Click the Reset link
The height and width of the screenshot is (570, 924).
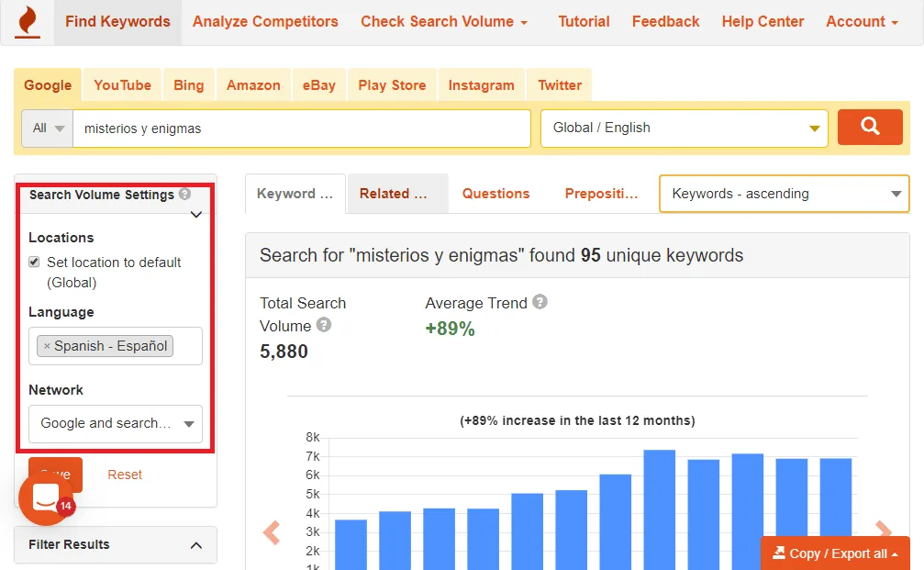[125, 475]
